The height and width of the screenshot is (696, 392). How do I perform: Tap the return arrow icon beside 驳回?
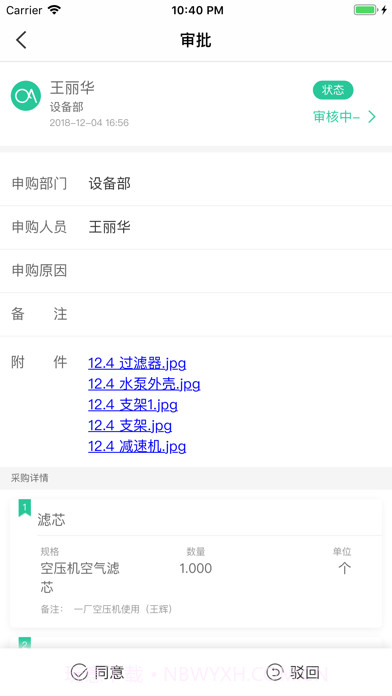pyautogui.click(x=274, y=672)
